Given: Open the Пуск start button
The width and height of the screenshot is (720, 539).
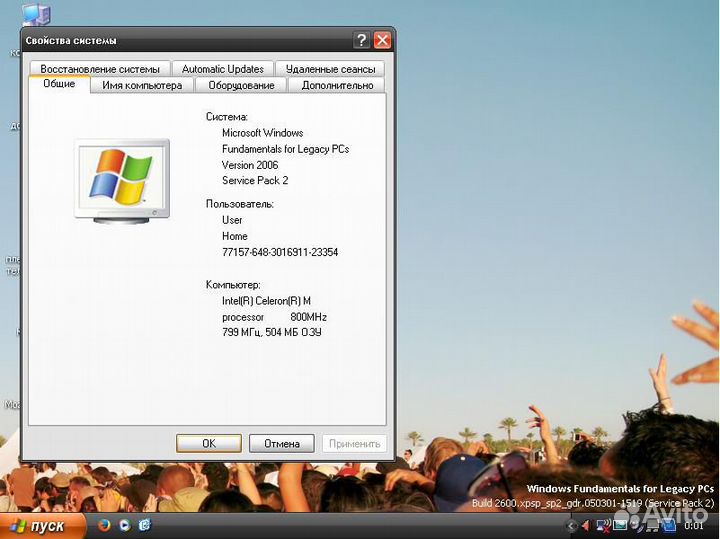Looking at the screenshot, I should pyautogui.click(x=42, y=526).
